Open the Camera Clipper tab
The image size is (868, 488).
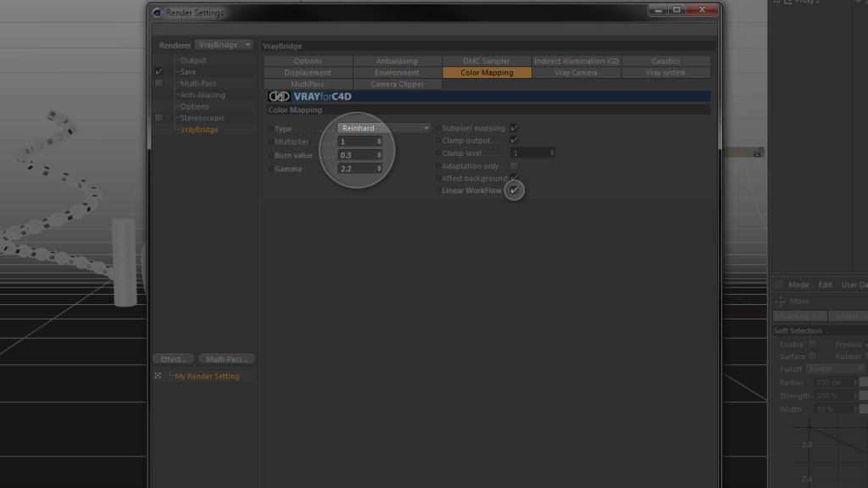(398, 84)
